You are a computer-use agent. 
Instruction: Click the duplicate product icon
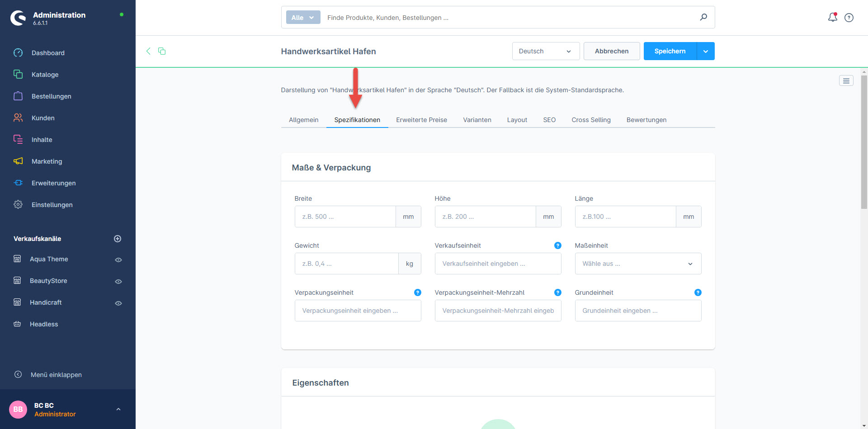(162, 51)
